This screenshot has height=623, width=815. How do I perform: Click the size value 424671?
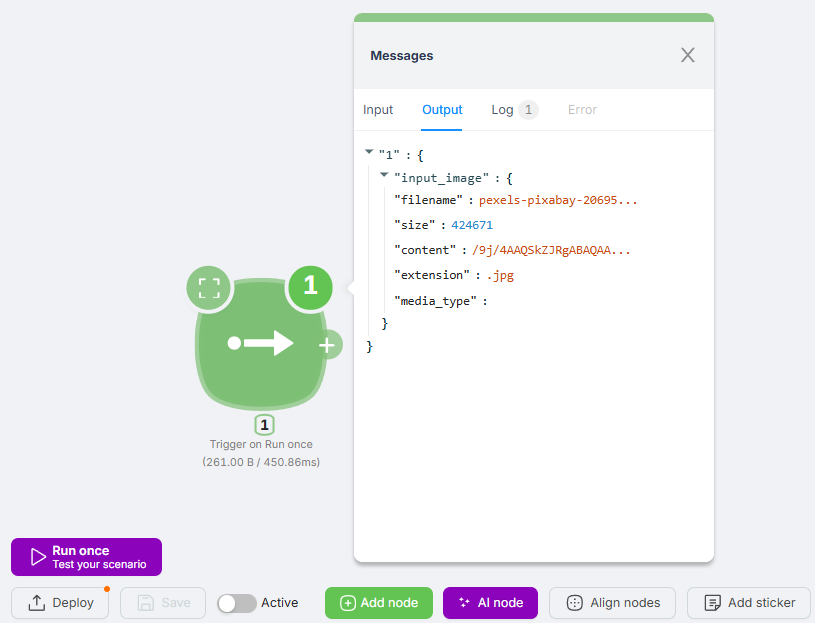click(x=472, y=225)
